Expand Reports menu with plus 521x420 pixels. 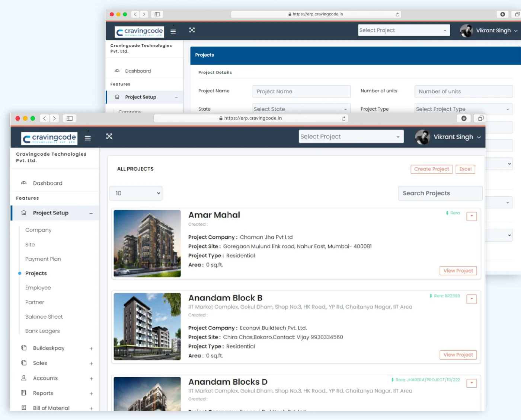[91, 394]
